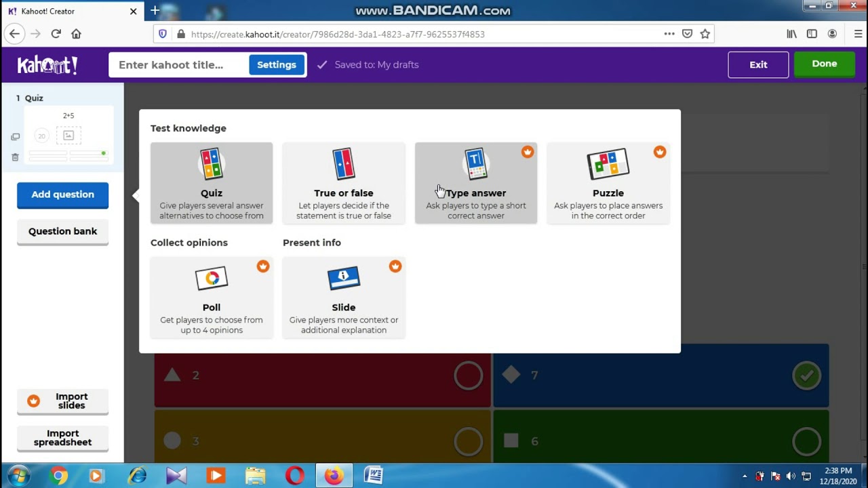Click the Kahoot! logo
The height and width of the screenshot is (488, 868).
tap(47, 65)
